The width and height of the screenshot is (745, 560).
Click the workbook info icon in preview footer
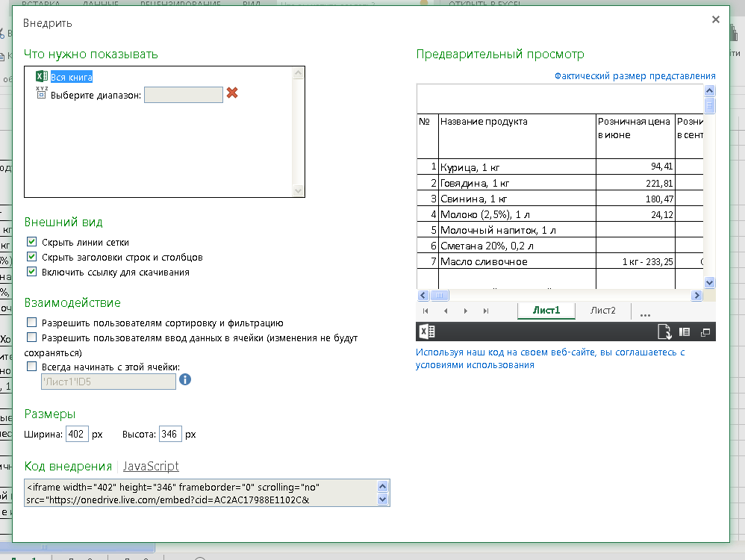pyautogui.click(x=685, y=332)
